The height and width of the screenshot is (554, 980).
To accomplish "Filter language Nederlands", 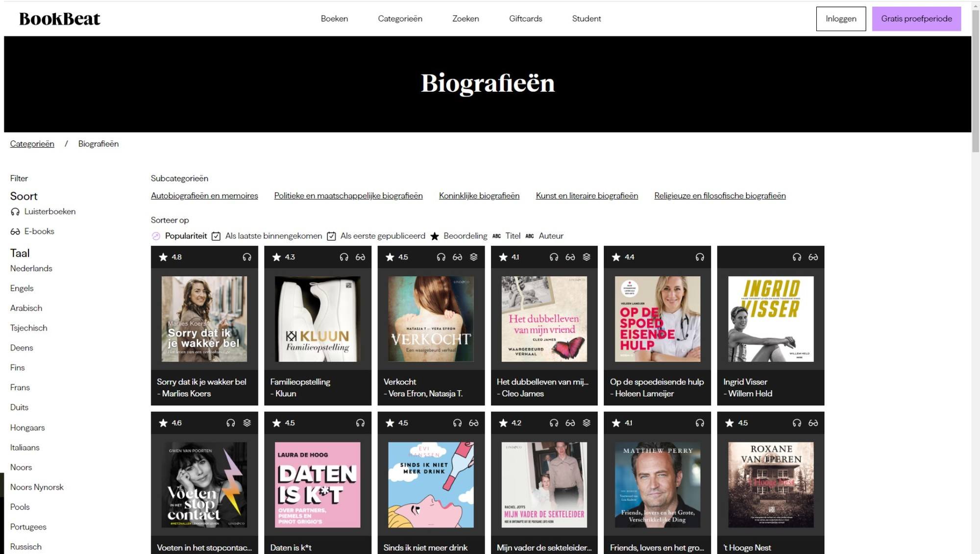I will pos(31,269).
